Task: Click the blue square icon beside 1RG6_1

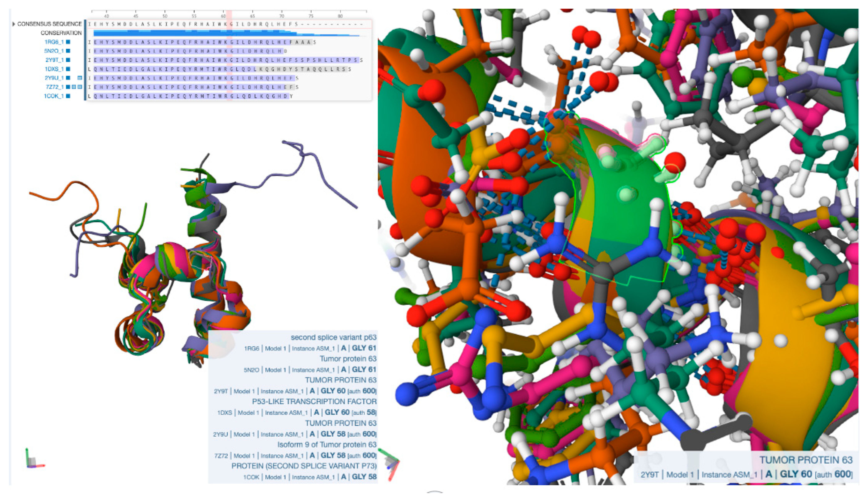Action: pos(68,43)
